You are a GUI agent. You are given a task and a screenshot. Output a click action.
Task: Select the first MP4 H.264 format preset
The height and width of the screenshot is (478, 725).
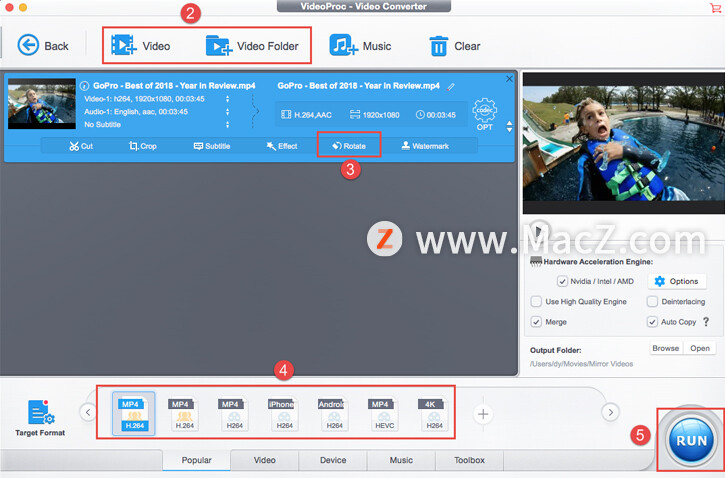tap(134, 414)
